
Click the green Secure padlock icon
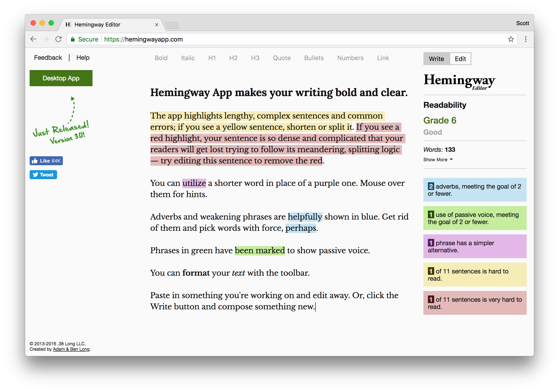[73, 39]
